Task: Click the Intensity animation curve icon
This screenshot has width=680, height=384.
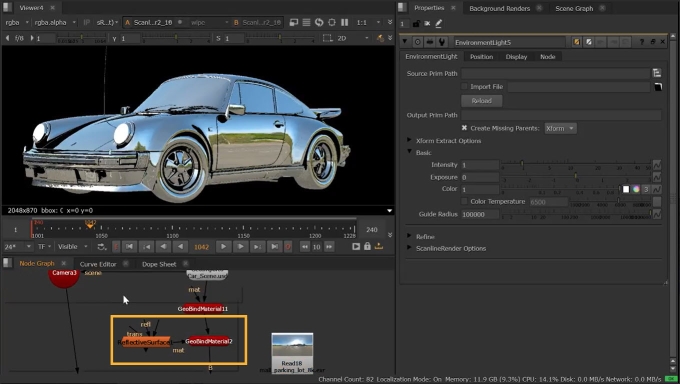Action: [657, 165]
